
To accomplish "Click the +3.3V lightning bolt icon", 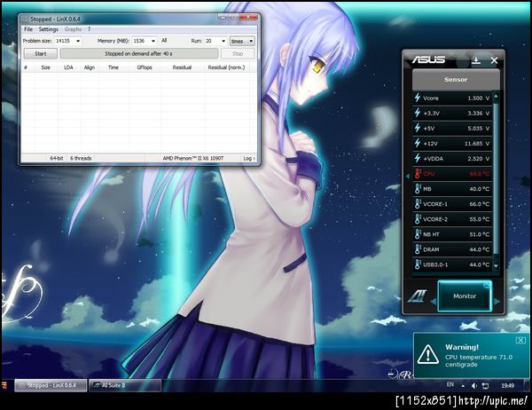I will pos(418,113).
